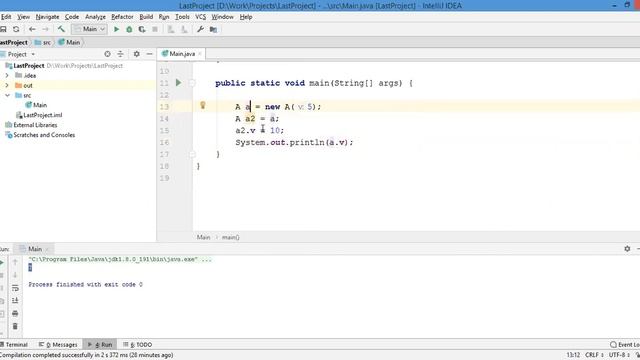The height and width of the screenshot is (360, 640).
Task: Clear console with the trash icon
Action: point(15,326)
